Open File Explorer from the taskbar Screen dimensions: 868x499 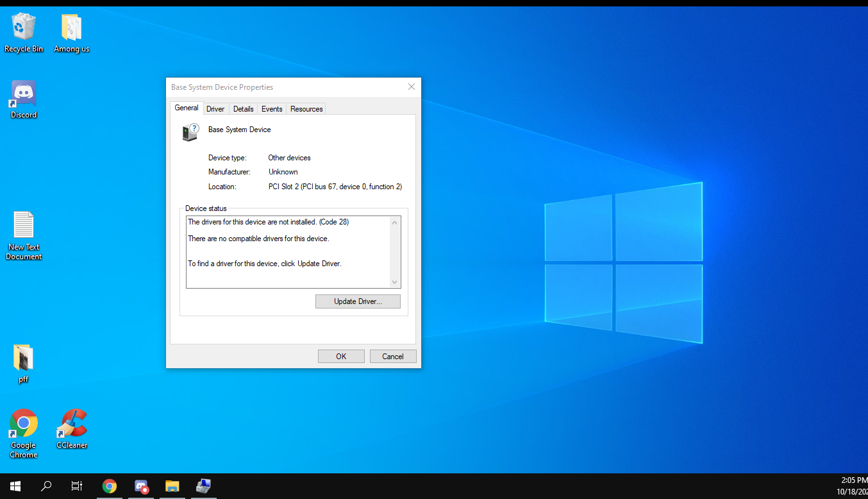[x=172, y=486]
